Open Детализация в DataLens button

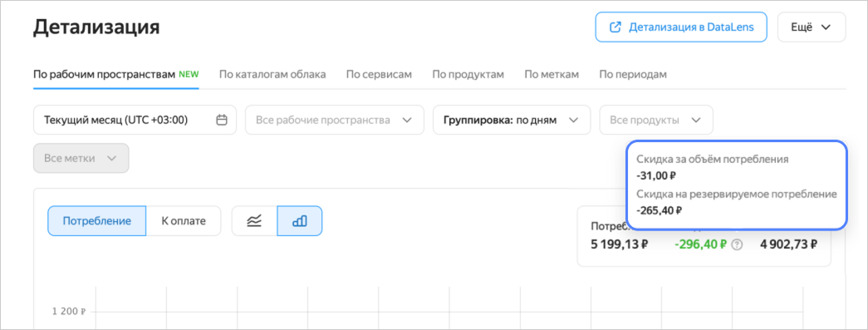[x=681, y=27]
